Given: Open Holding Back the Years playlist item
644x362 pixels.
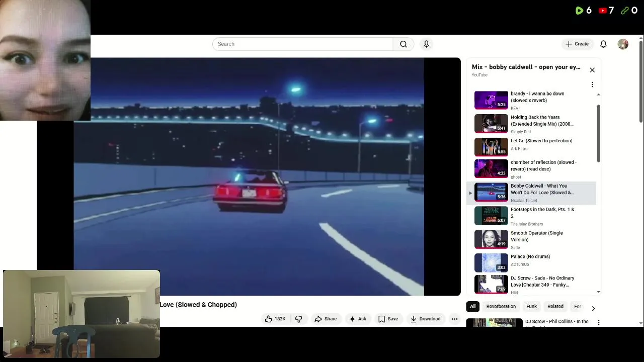Looking at the screenshot, I should click(x=531, y=124).
